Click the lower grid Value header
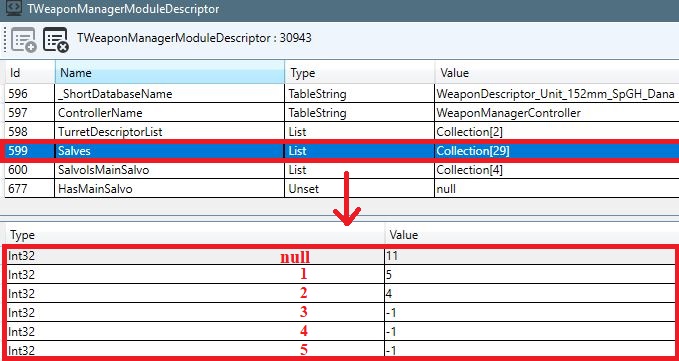Viewport: 679px width, 361px height. (x=532, y=235)
